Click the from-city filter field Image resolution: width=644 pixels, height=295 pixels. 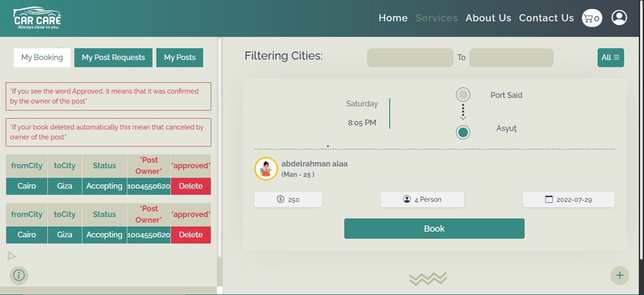pyautogui.click(x=410, y=58)
